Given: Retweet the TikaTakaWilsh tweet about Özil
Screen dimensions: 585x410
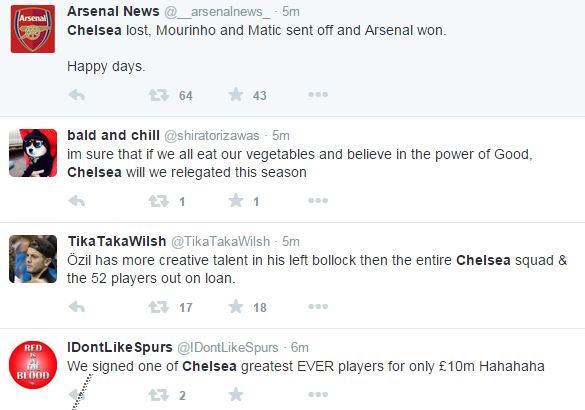Looking at the screenshot, I should [x=159, y=307].
